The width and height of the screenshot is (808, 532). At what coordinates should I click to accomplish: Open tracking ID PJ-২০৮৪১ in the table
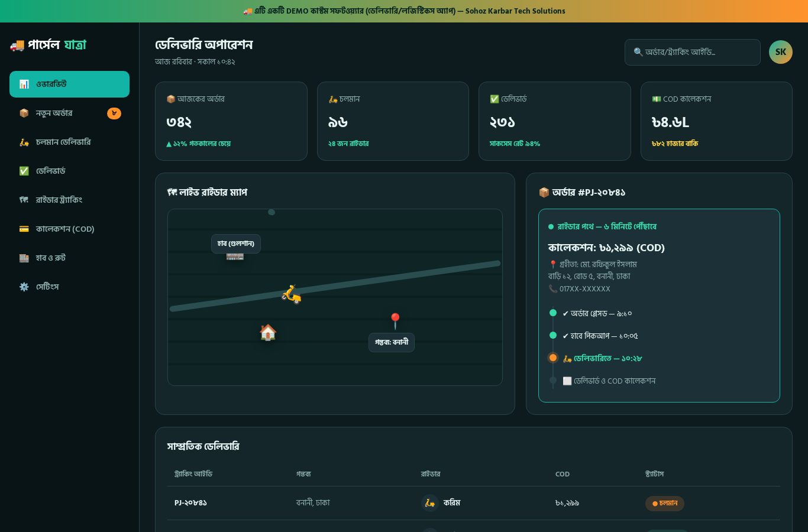click(190, 503)
